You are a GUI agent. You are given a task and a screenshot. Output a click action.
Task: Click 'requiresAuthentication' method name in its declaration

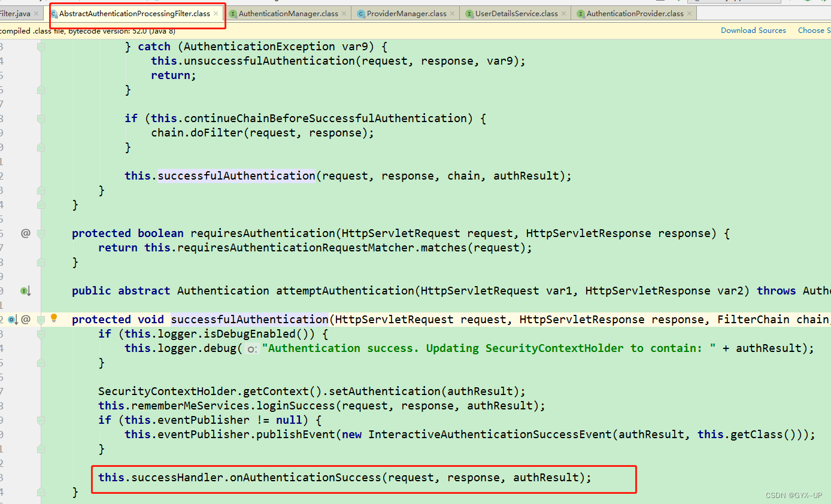(263, 233)
